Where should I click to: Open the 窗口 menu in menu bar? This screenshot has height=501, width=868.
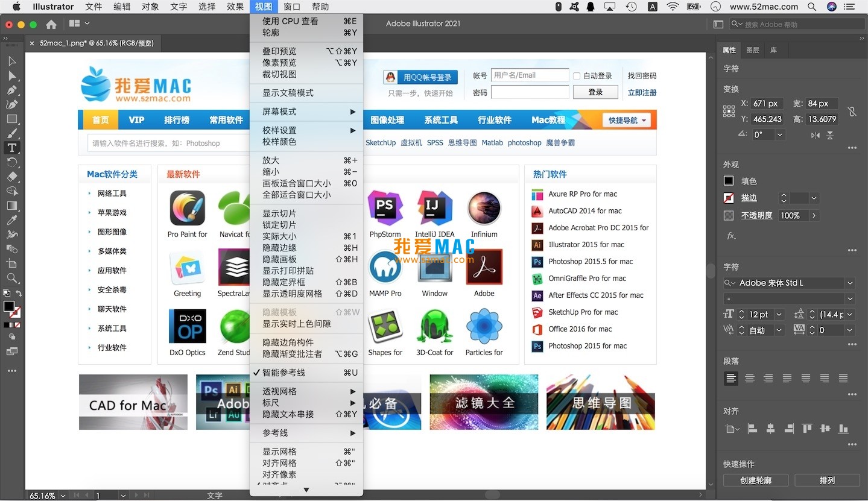(x=292, y=7)
